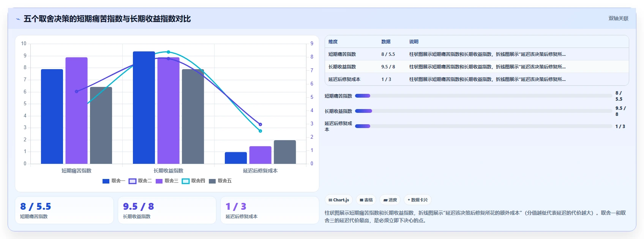Select the 延迟后修复成本 table row cell
The width and height of the screenshot is (644, 239).
344,79
